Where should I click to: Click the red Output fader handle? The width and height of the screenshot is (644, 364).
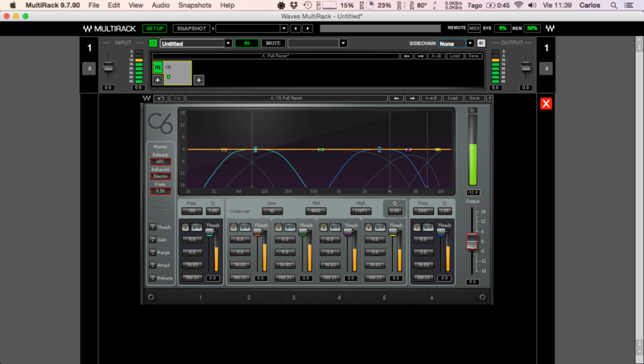(473, 240)
